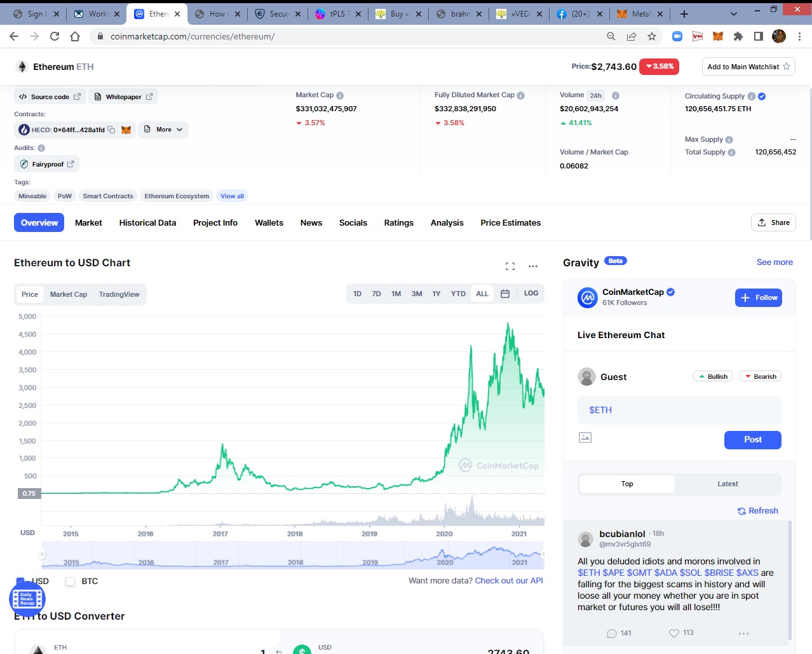Add Ethereum to Main Watchlist

(748, 67)
